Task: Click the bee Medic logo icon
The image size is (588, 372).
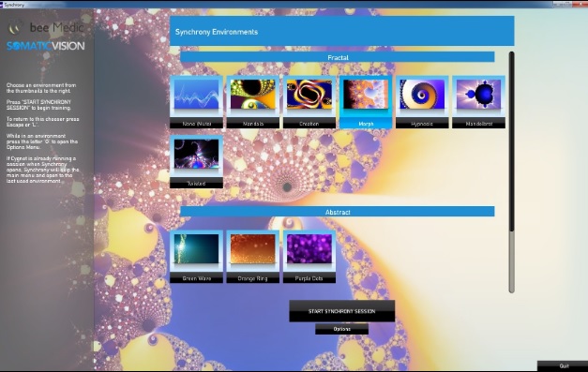Action: tap(15, 27)
